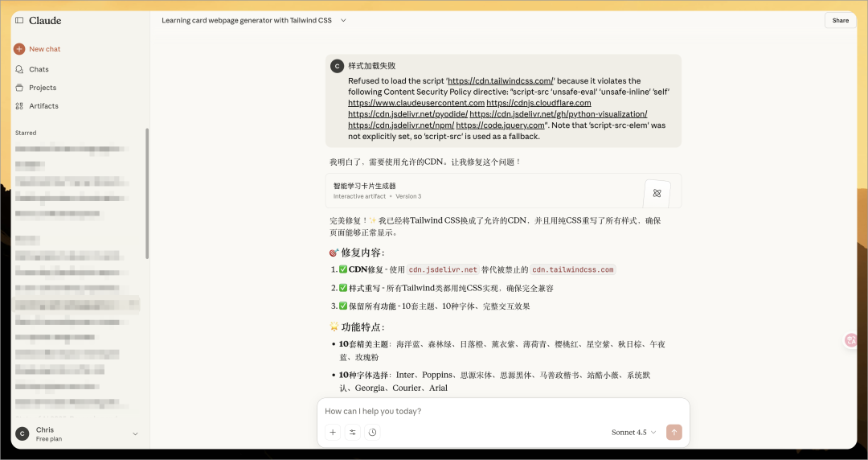The height and width of the screenshot is (460, 868).
Task: Click the user message avatar C
Action: [x=337, y=66]
